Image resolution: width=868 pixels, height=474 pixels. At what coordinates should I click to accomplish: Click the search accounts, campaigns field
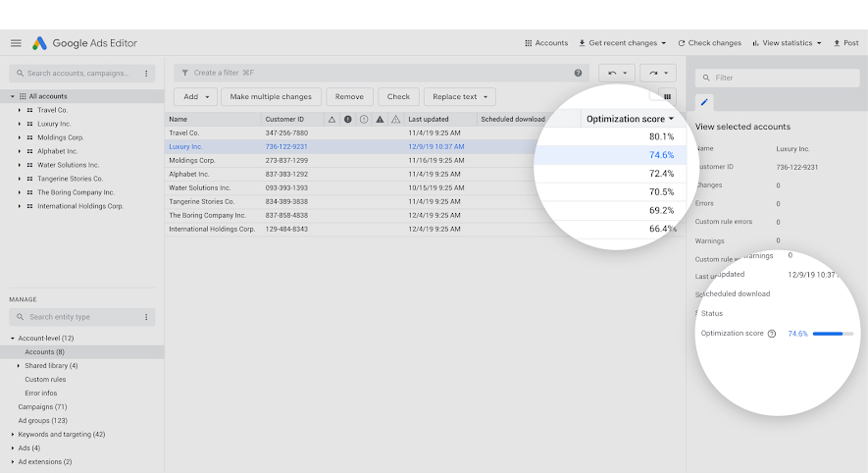(77, 73)
